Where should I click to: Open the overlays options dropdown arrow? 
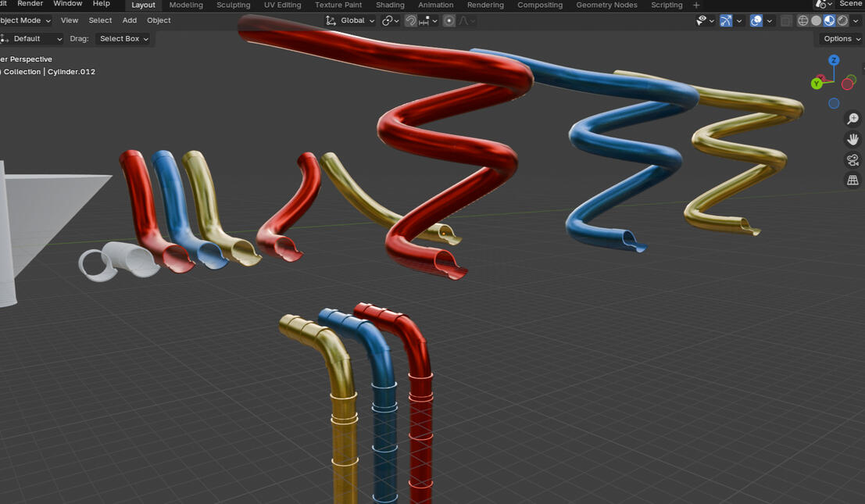(770, 21)
